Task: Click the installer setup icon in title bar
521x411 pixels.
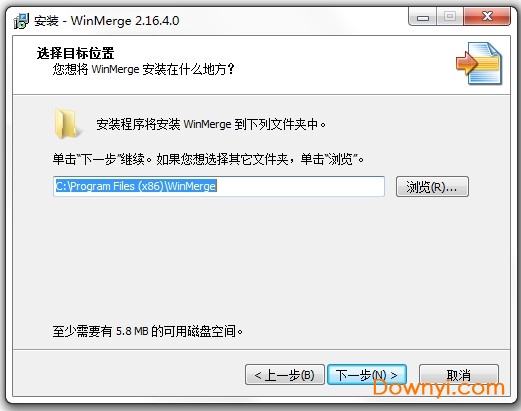Action: click(x=21, y=21)
